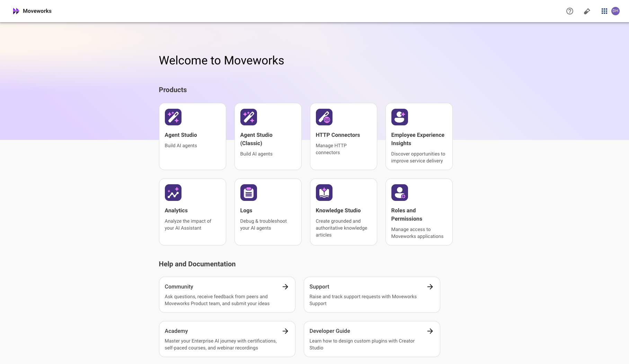The image size is (629, 364).
Task: Click the Welcome to Moveworks heading
Action: (222, 61)
